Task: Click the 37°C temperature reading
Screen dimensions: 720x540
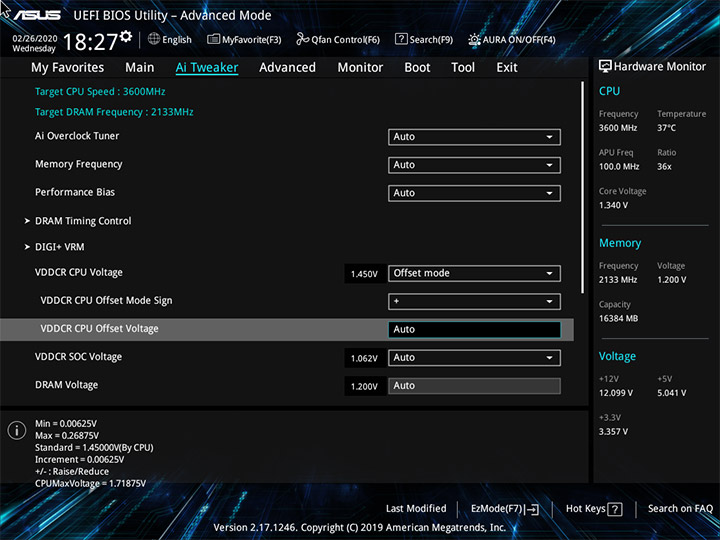Action: pyautogui.click(x=666, y=128)
